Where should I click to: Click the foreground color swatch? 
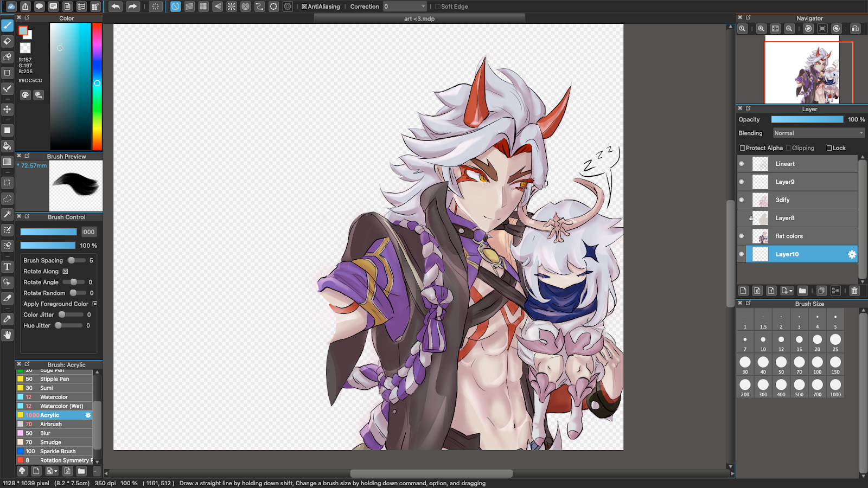23,31
